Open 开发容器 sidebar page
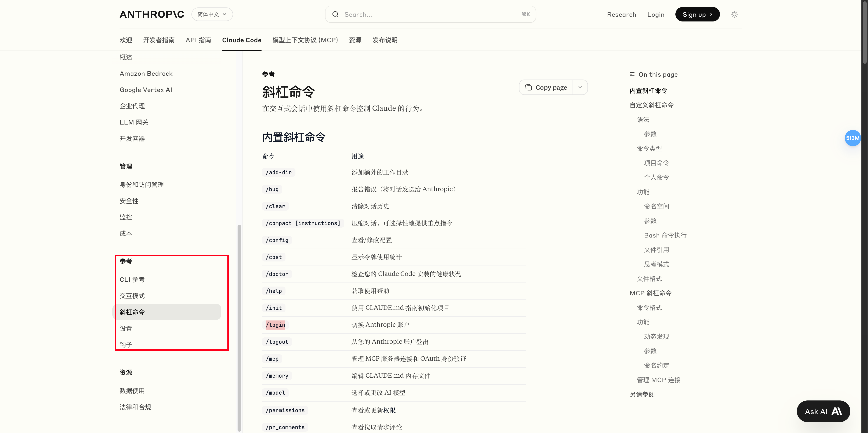 pyautogui.click(x=132, y=139)
